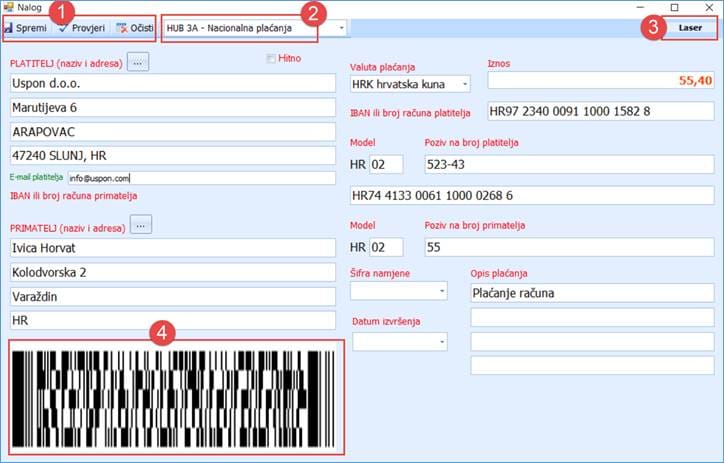This screenshot has width=724, height=463.
Task: Maximize the Nalog window
Action: [674, 7]
